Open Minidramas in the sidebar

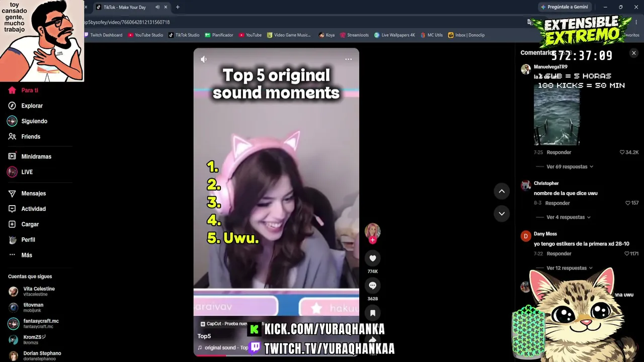point(30,156)
